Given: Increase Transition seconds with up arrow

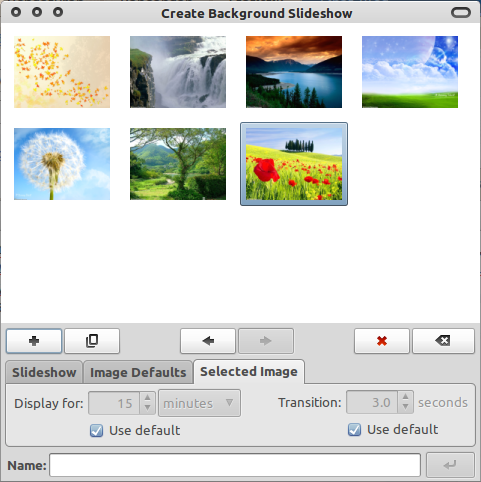Looking at the screenshot, I should coord(405,397).
